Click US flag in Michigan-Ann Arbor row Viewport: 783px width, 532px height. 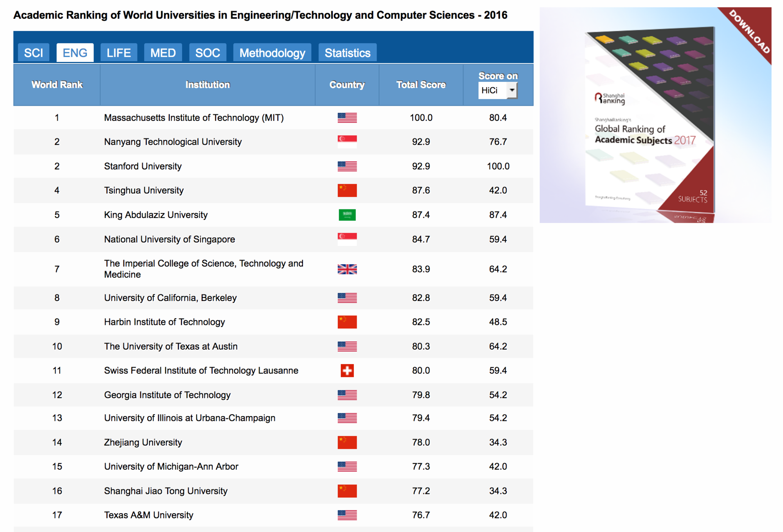(347, 467)
